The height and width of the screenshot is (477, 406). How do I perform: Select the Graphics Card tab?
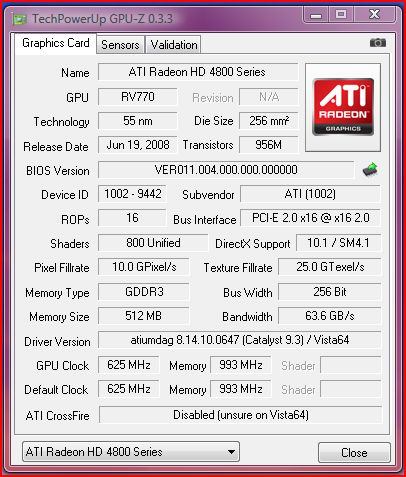pos(56,43)
